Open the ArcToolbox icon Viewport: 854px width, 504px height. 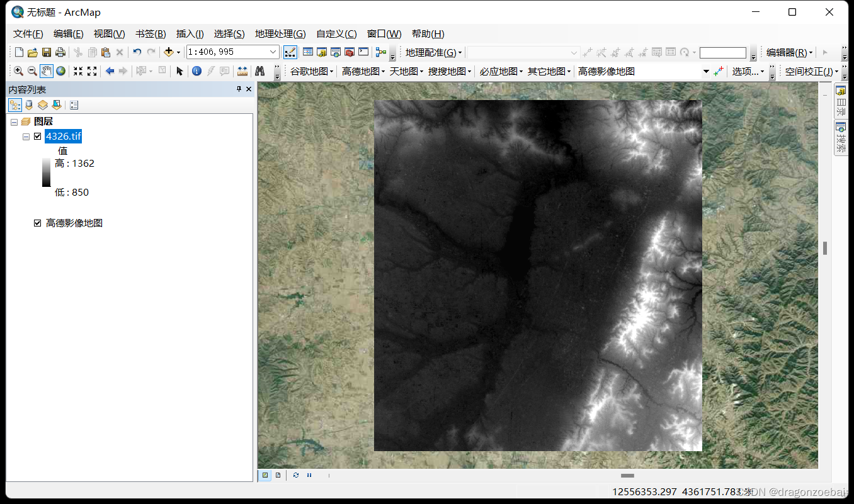(x=350, y=52)
